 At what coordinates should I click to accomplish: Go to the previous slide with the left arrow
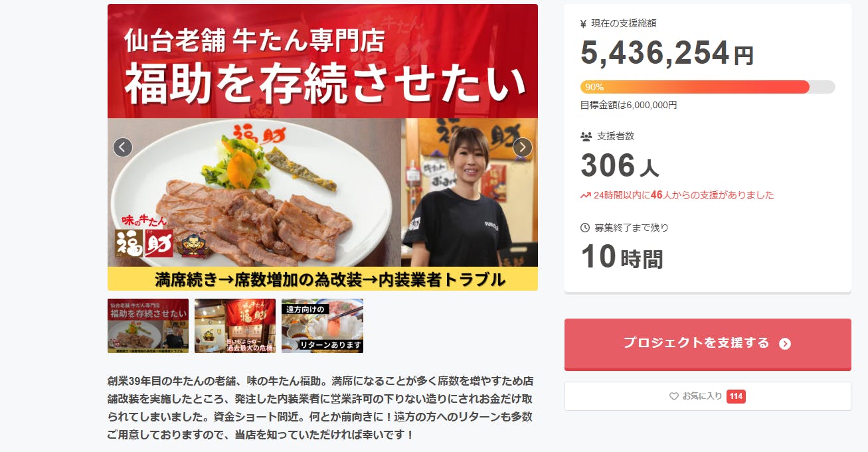(x=123, y=147)
